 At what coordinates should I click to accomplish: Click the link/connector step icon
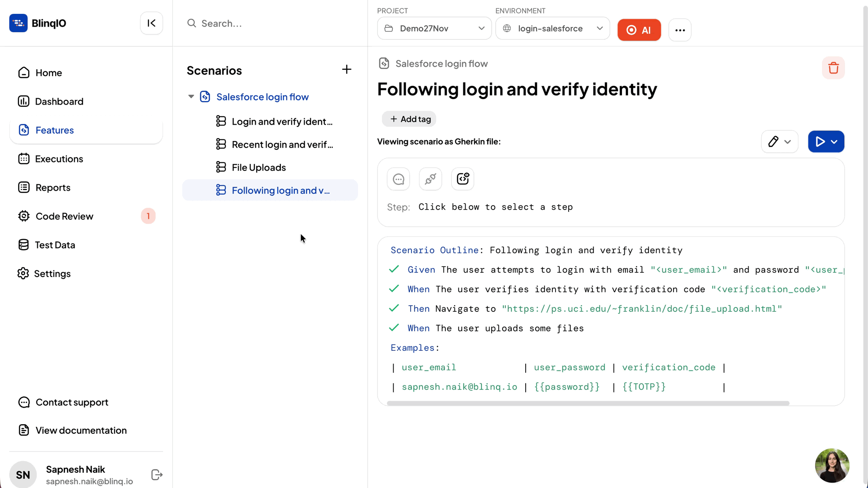(430, 179)
